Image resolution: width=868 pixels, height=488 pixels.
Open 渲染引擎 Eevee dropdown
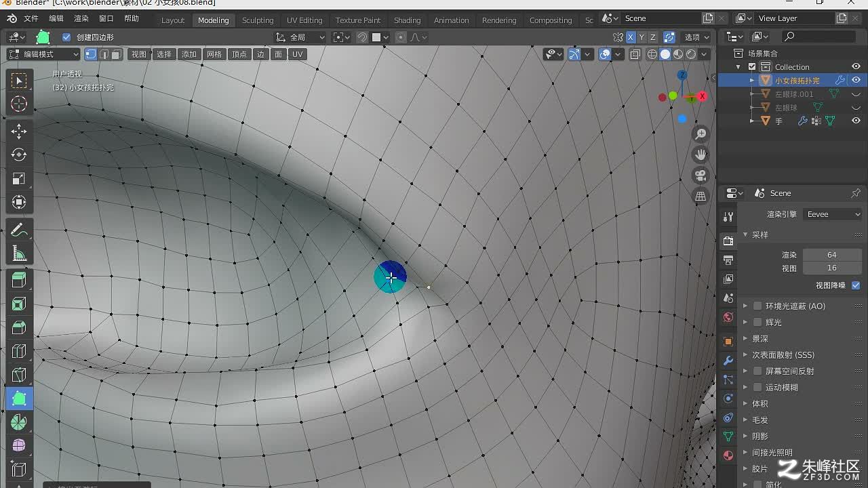[x=833, y=214]
